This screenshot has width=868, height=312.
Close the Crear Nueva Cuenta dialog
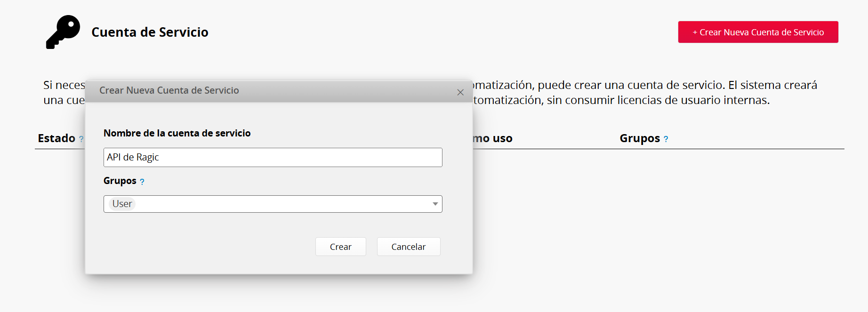460,92
